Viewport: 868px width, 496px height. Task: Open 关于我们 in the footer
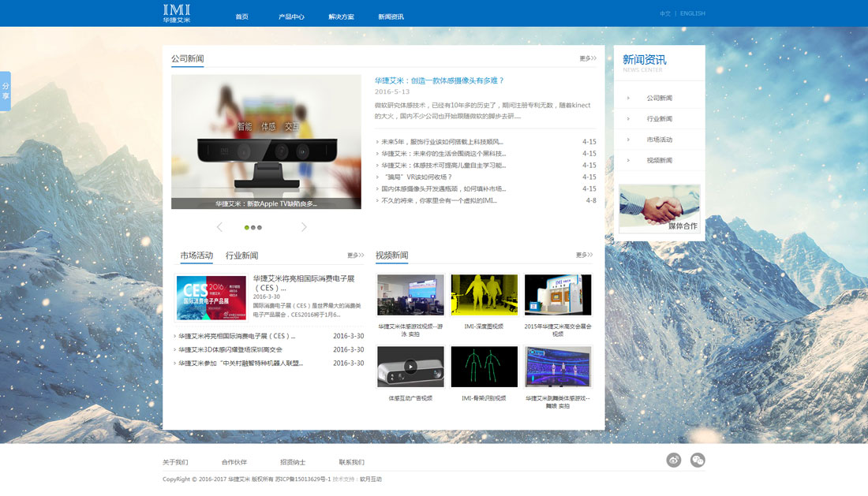click(x=175, y=462)
